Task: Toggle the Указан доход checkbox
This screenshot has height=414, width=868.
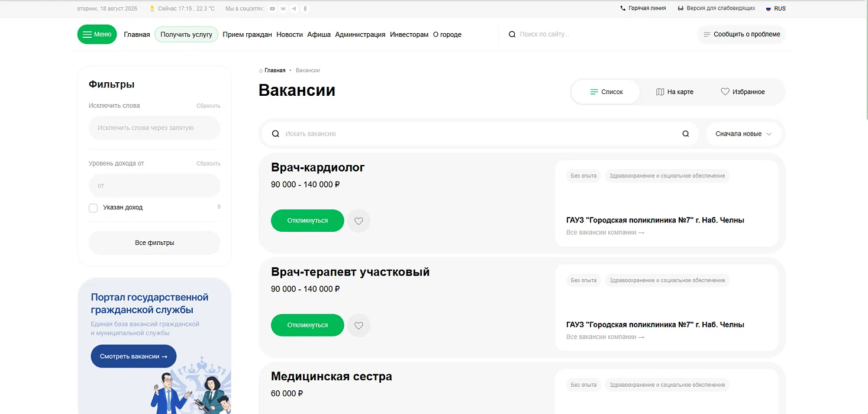Action: (x=93, y=208)
